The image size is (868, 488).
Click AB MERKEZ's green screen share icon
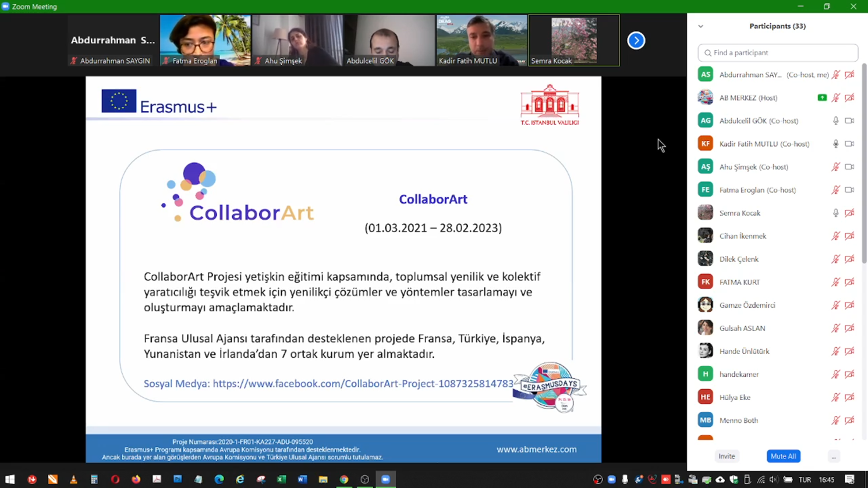click(822, 98)
